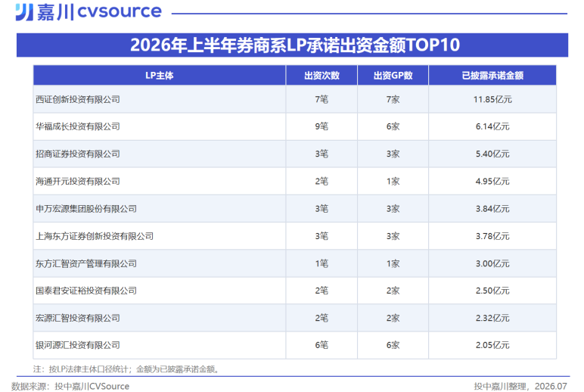
Task: Select the chart title banner
Action: tap(292, 45)
